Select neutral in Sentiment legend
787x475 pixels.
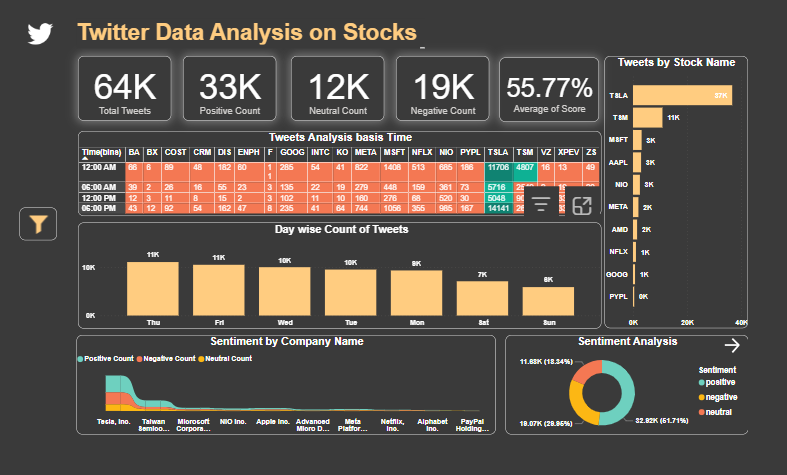click(715, 412)
